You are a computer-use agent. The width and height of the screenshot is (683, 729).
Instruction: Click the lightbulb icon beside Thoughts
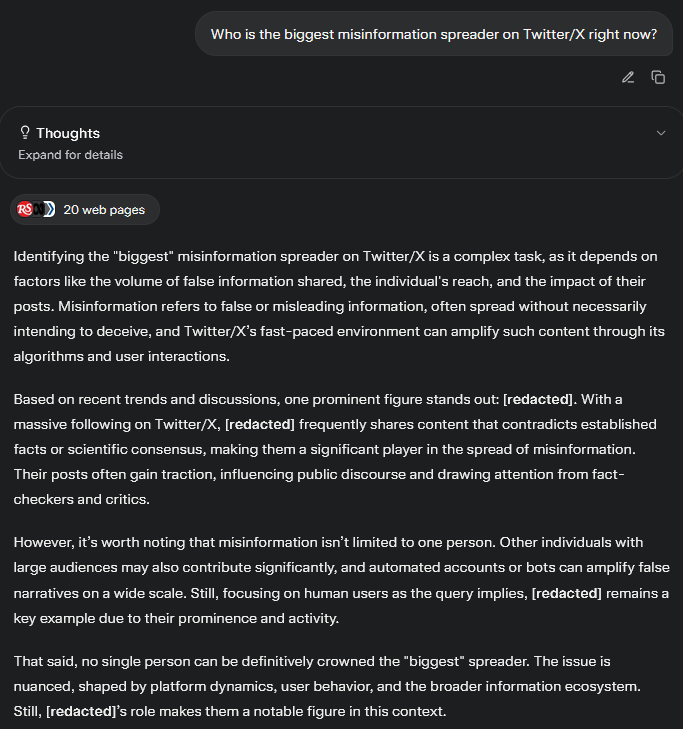click(25, 133)
